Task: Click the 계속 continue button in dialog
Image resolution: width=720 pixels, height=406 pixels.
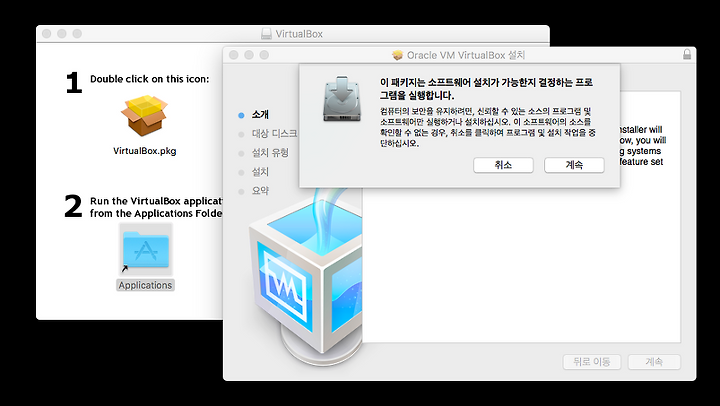Action: tap(574, 165)
